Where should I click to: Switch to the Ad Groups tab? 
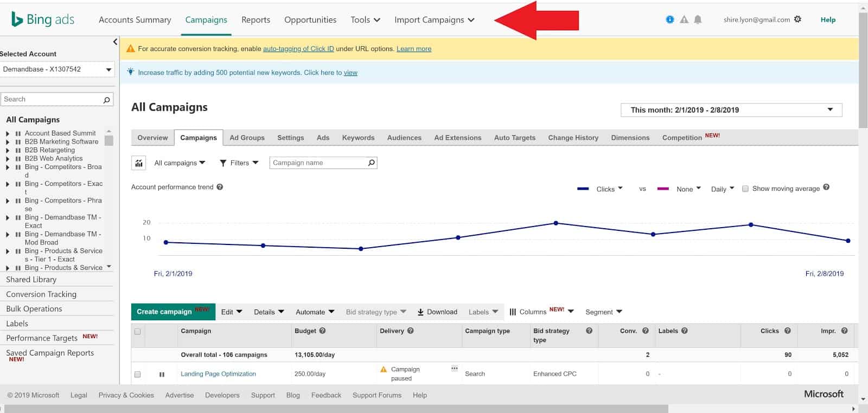(247, 138)
